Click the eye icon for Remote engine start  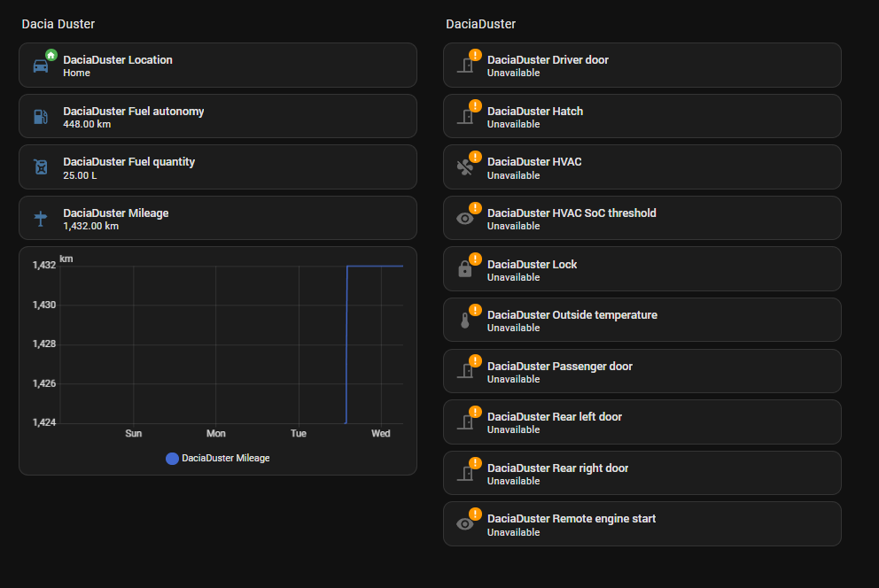(464, 524)
